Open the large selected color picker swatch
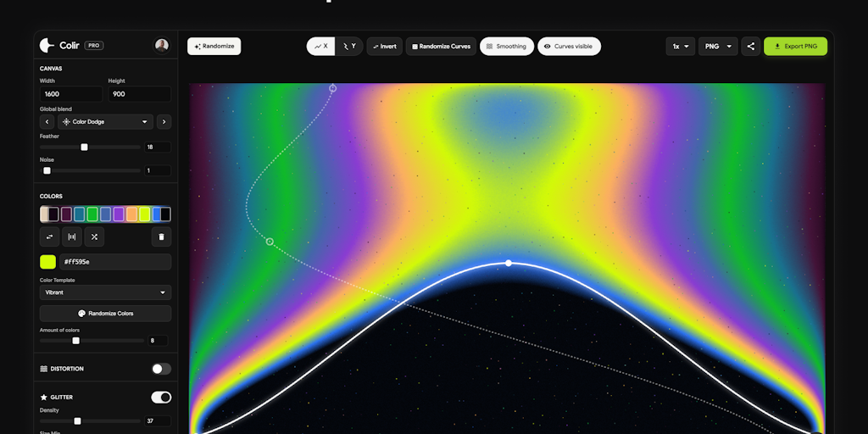Viewport: 868px width, 434px height. [47, 262]
